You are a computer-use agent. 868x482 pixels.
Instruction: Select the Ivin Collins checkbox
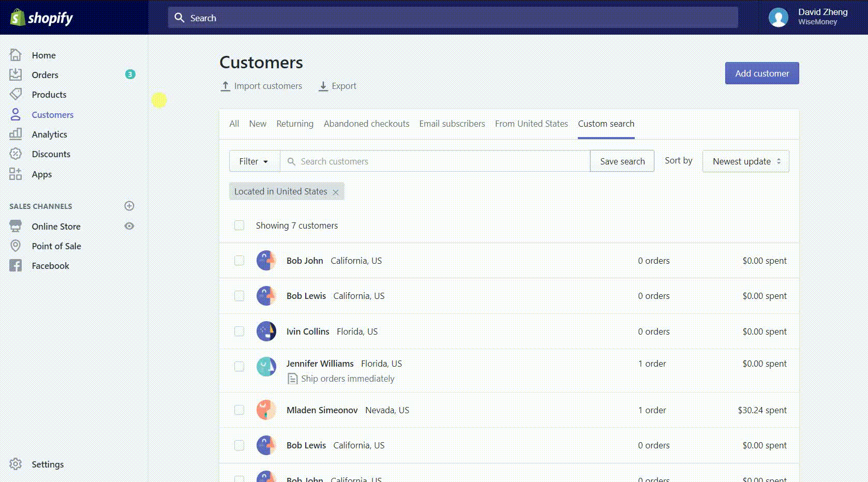click(239, 331)
